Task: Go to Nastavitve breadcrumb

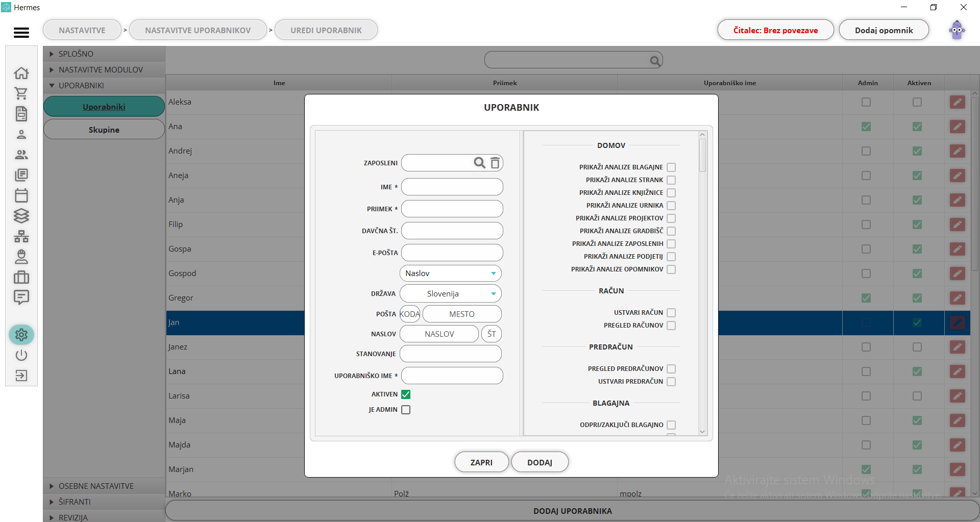Action: (82, 30)
